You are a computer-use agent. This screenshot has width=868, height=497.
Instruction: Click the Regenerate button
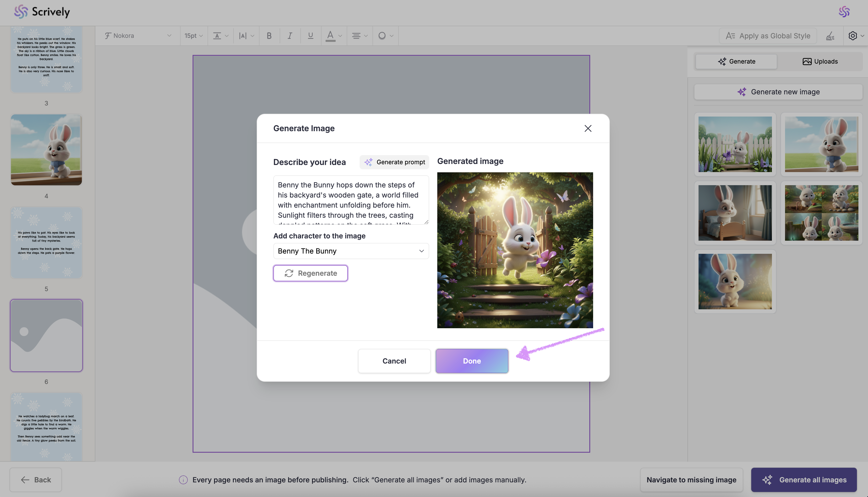click(x=310, y=273)
